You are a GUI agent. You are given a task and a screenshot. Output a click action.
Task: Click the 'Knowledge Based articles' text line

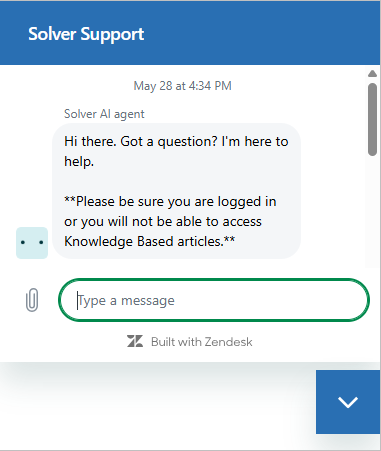coord(150,241)
